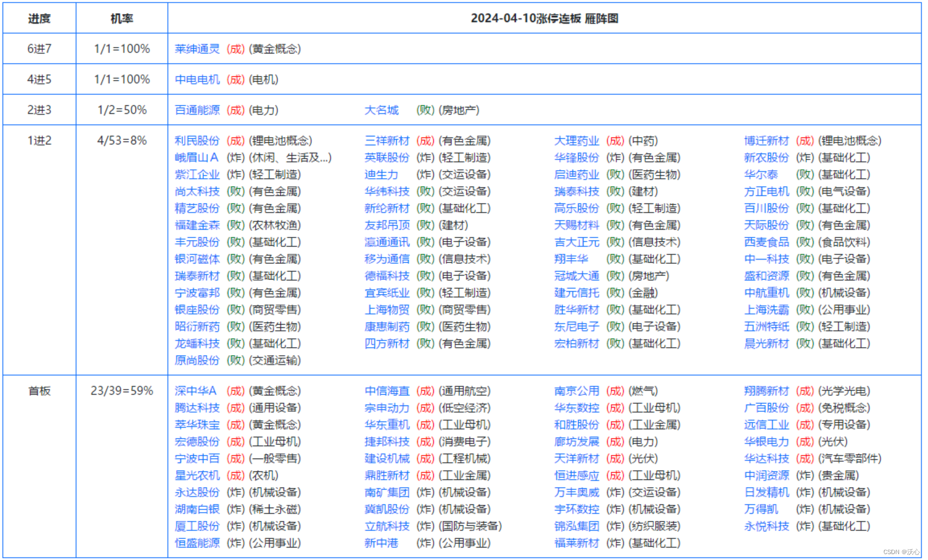Select 昭衍新药 stock link
This screenshot has width=928, height=560.
click(x=197, y=327)
